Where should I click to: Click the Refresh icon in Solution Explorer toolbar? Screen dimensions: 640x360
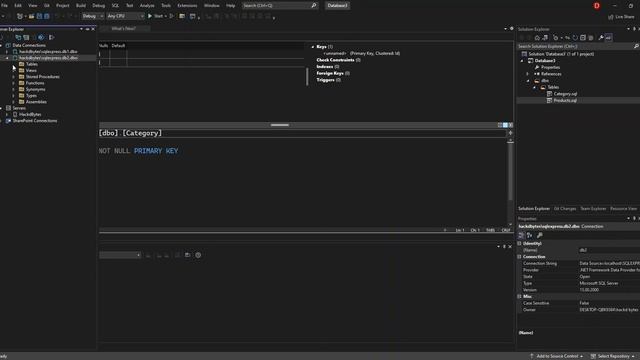[575, 38]
